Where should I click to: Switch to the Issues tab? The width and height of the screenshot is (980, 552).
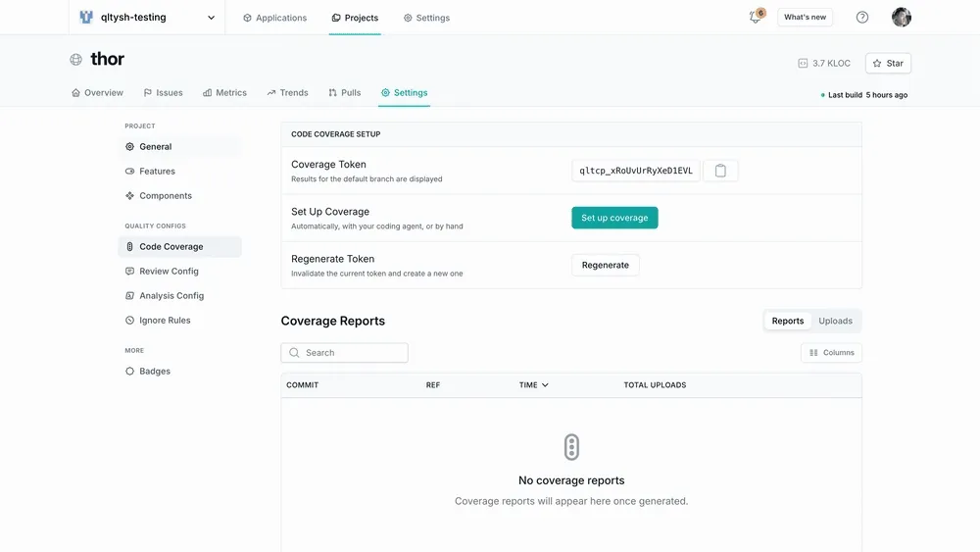[x=163, y=92]
